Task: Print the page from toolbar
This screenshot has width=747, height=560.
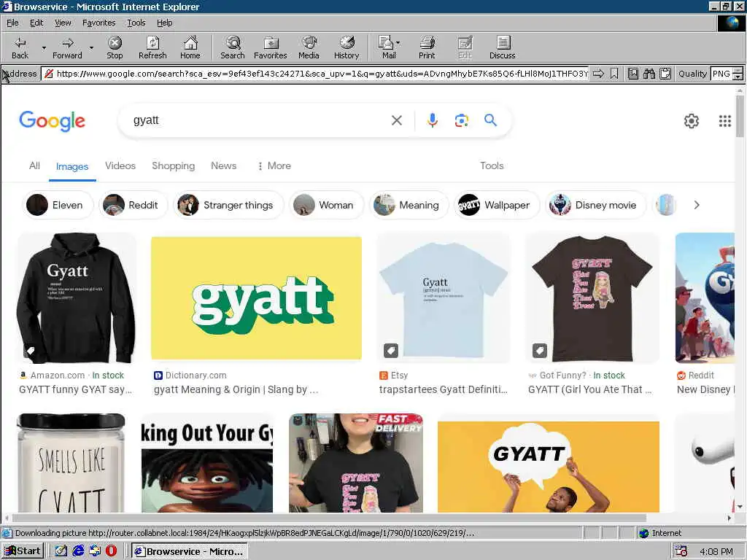Action: pos(427,48)
